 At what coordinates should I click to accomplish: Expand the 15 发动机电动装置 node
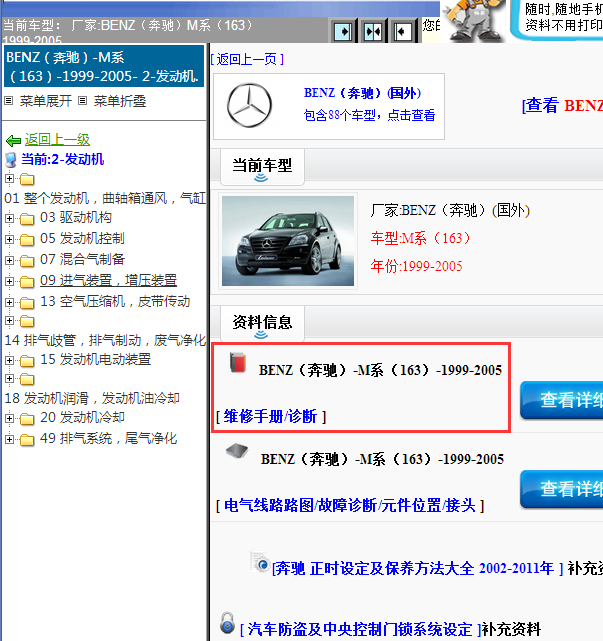(x=9, y=360)
